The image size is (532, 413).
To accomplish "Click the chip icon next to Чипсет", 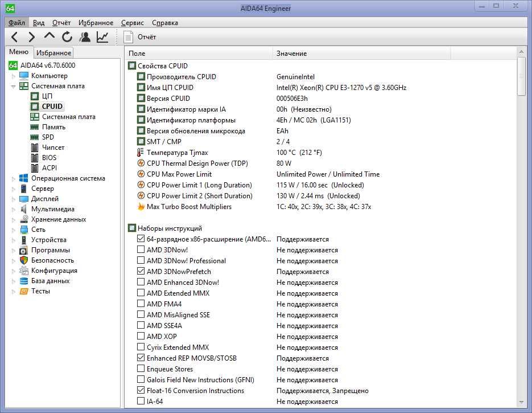I will (x=35, y=148).
